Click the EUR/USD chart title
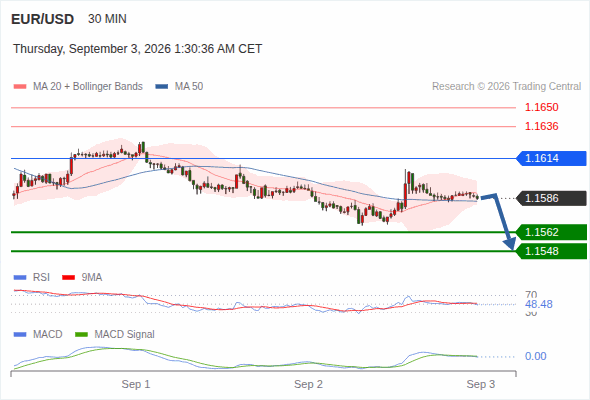This screenshot has height=400, width=590. [x=43, y=19]
